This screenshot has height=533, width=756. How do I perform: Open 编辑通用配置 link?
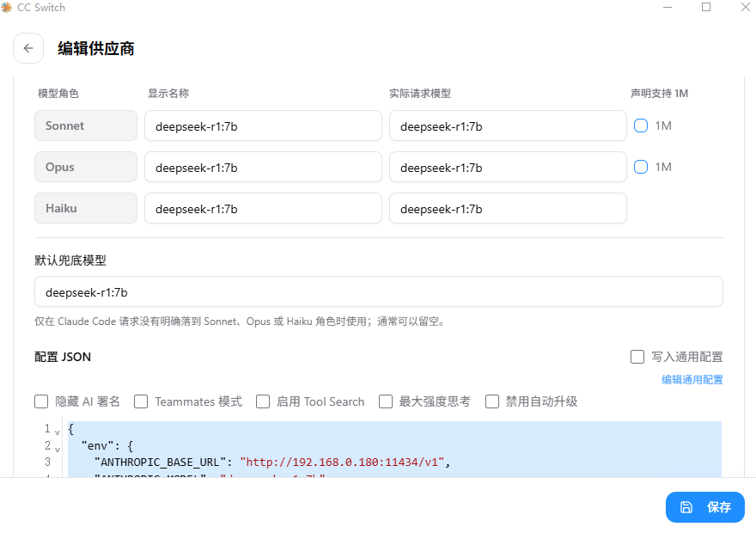coord(692,380)
